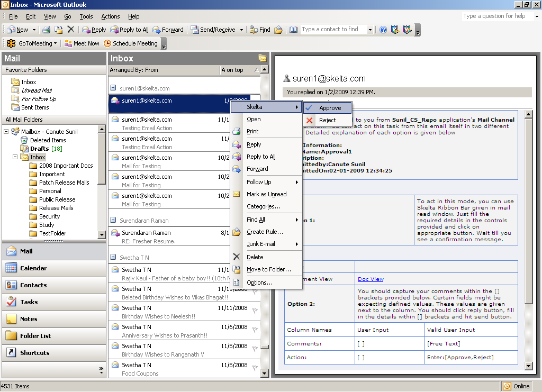The image size is (542, 392).
Task: Collapse the Mailbox - Canute Sunil tree
Action: 6,132
